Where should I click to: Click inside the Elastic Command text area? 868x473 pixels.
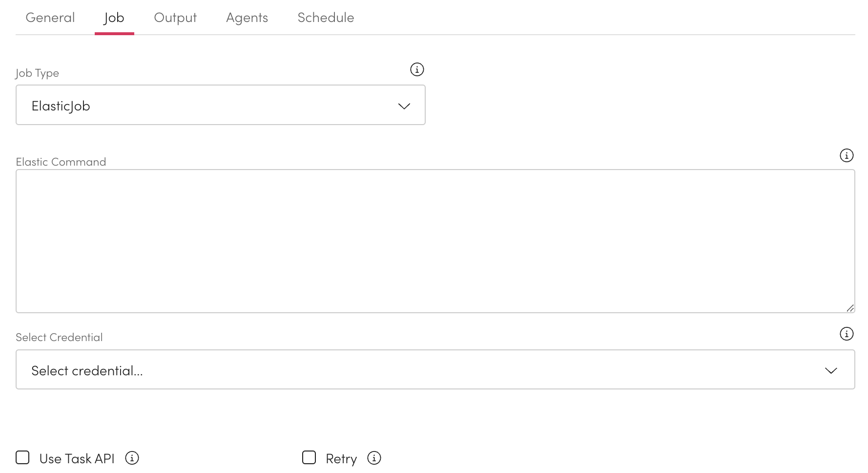coord(434,240)
